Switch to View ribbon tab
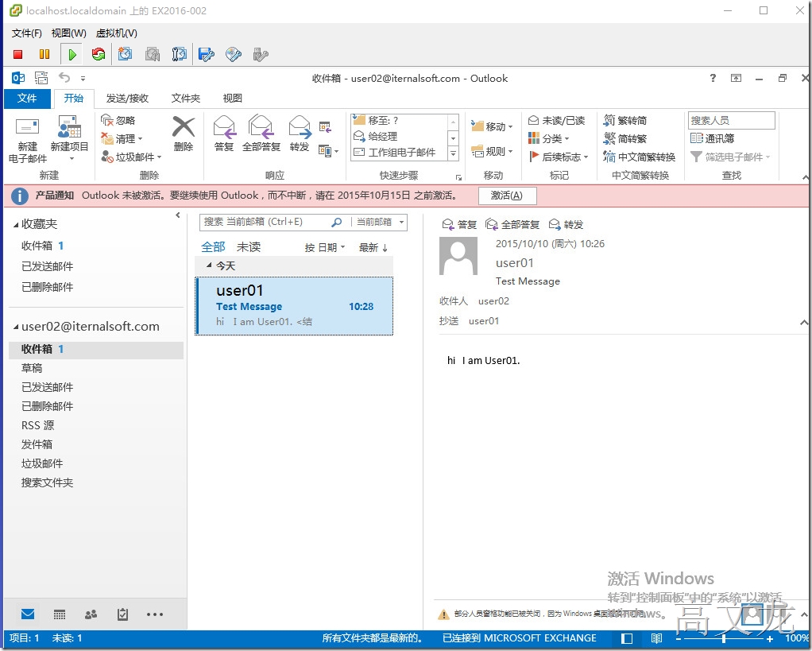This screenshot has width=812, height=651. [232, 99]
